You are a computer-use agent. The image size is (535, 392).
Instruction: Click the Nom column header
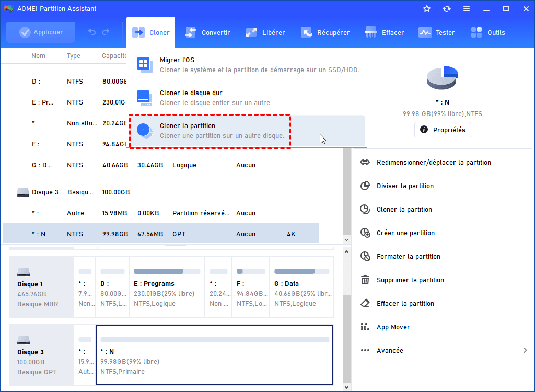[x=38, y=55]
